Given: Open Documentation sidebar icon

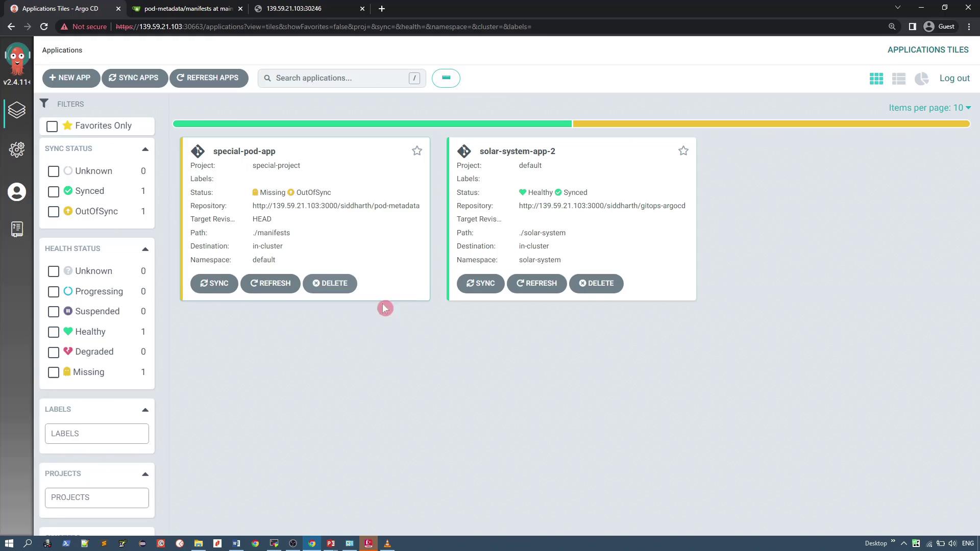Looking at the screenshot, I should pos(17,229).
